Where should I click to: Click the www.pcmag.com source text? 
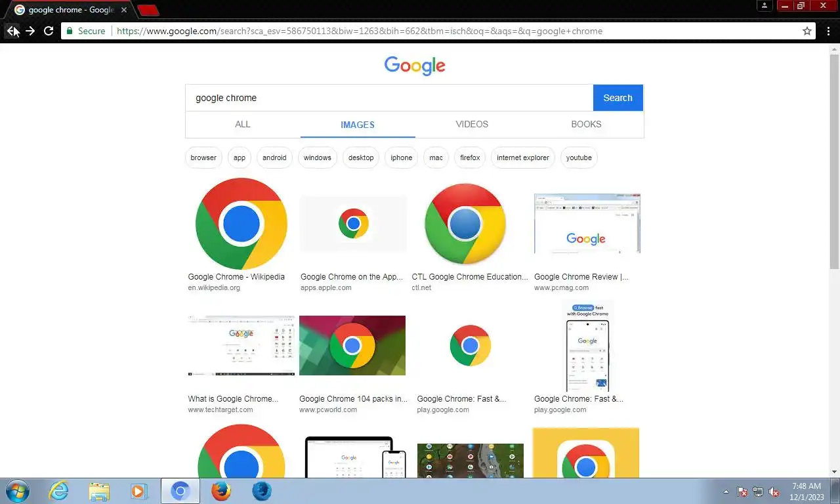coord(561,287)
